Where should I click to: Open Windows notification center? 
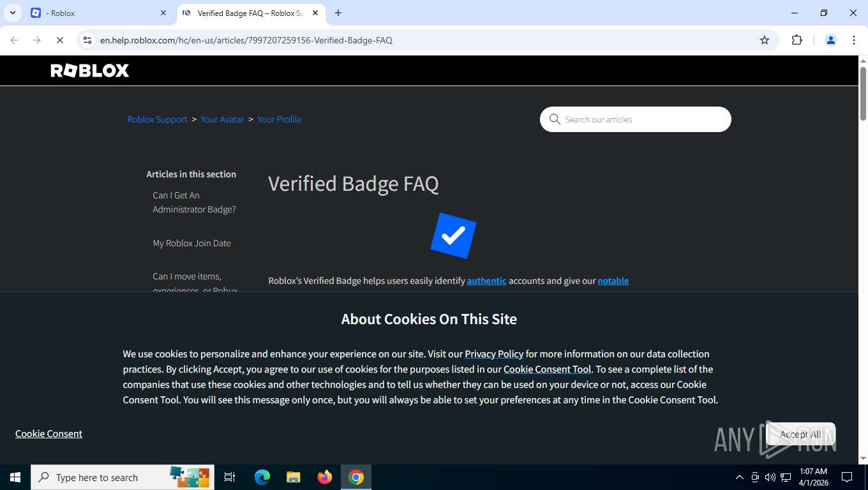[x=847, y=477]
